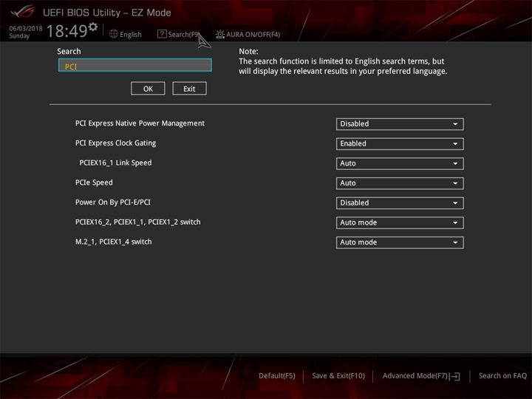Click the 'Note:' heading text
The image size is (532, 399).
(248, 51)
